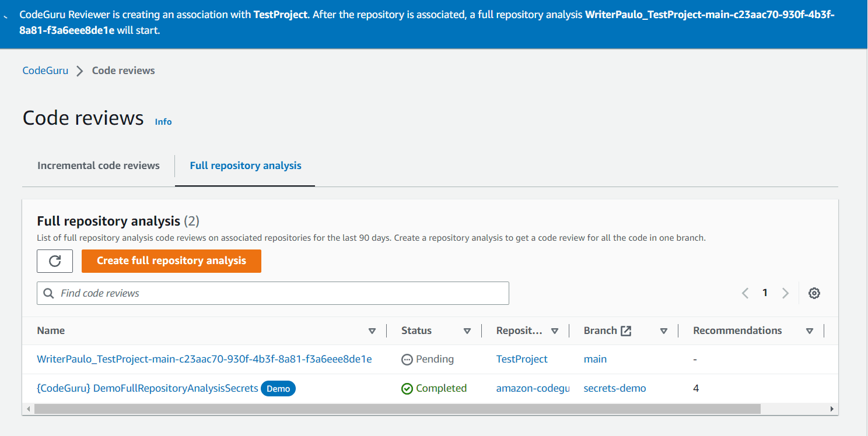868x436 pixels.
Task: Click inside the Find code reviews field
Action: pyautogui.click(x=233, y=293)
